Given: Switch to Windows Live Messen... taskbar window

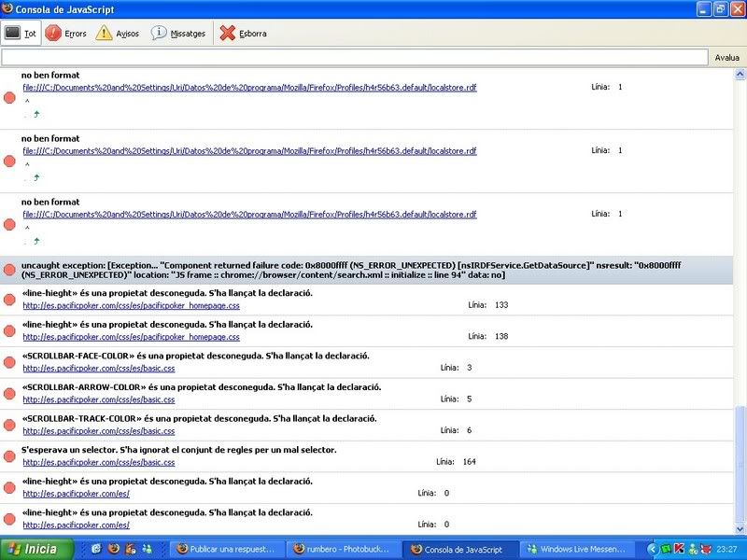Looking at the screenshot, I should (577, 549).
